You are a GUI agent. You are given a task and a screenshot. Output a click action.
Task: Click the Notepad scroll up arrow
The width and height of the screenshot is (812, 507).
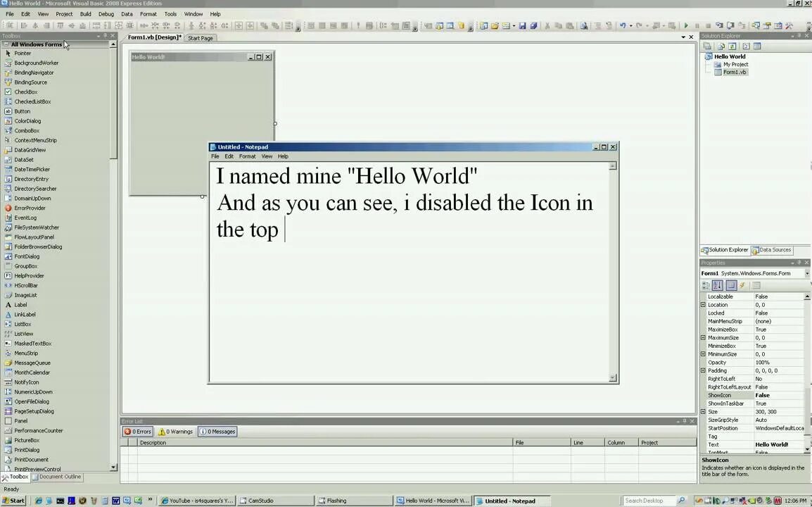pyautogui.click(x=613, y=166)
